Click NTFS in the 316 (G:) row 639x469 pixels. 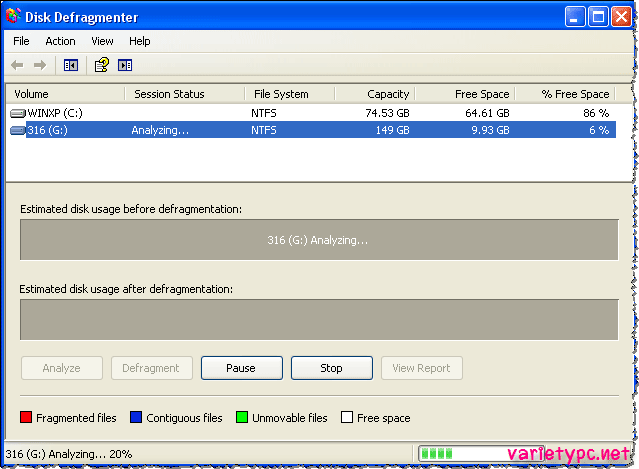[264, 130]
